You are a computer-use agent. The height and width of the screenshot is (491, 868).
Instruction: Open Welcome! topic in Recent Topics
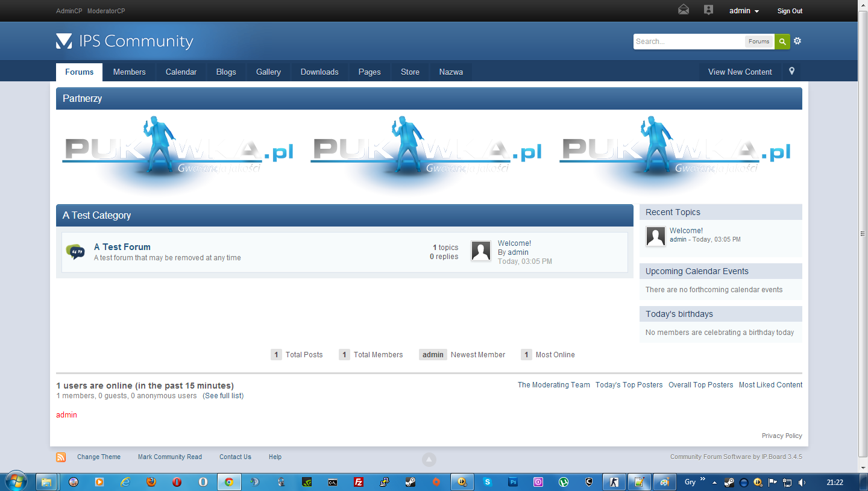pos(686,231)
